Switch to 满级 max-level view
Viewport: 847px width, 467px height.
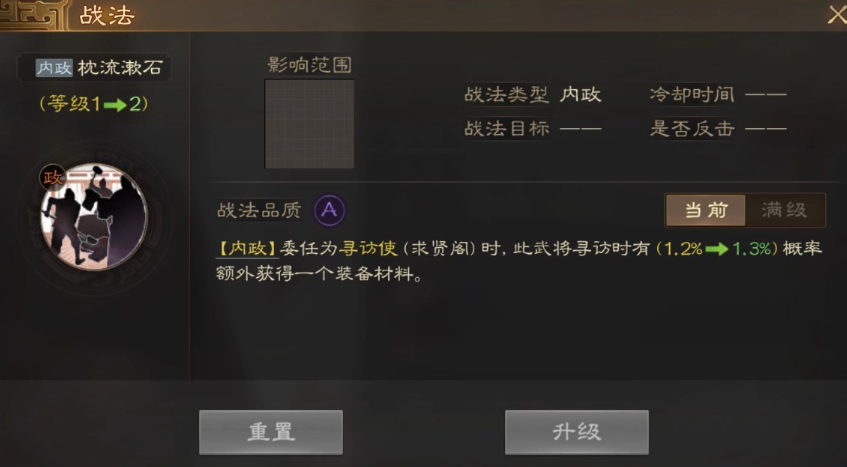click(785, 210)
